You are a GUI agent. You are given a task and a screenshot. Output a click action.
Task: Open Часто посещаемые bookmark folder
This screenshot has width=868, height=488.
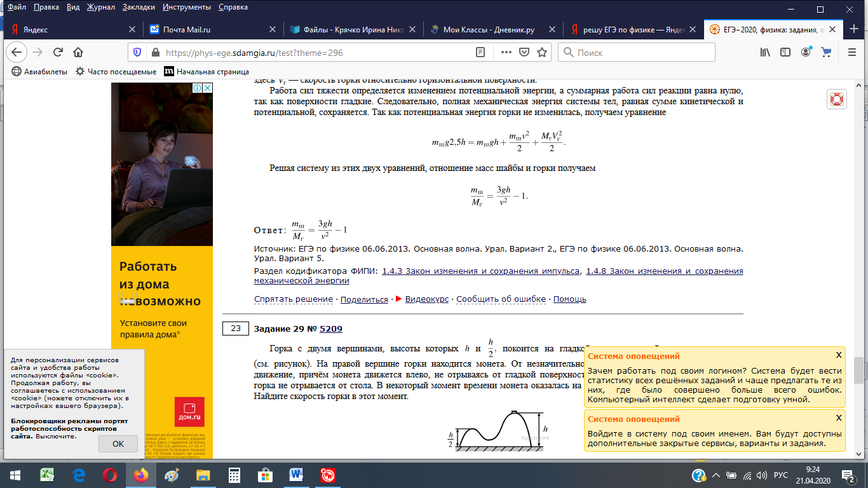(x=116, y=72)
